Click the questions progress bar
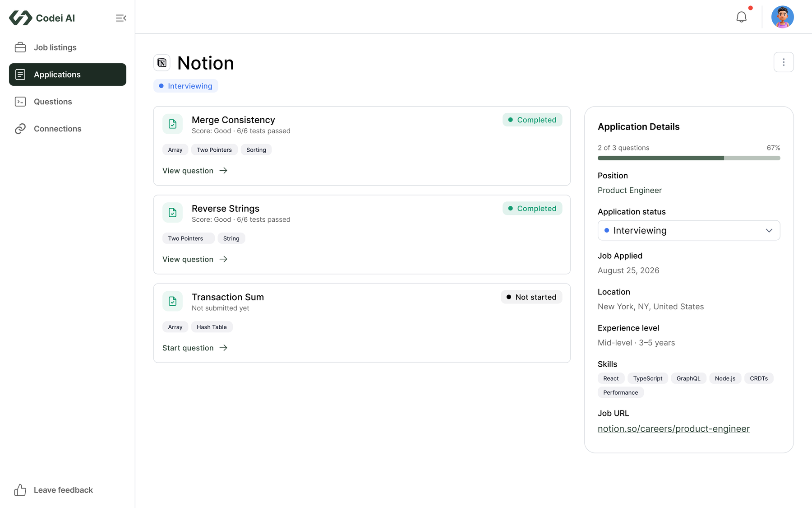812x508 pixels. click(x=689, y=158)
